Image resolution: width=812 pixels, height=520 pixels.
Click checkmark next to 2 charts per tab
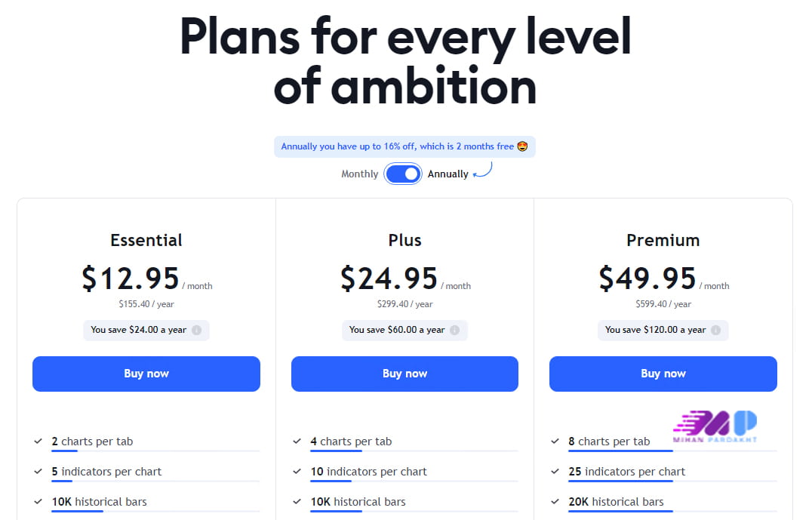(x=38, y=442)
